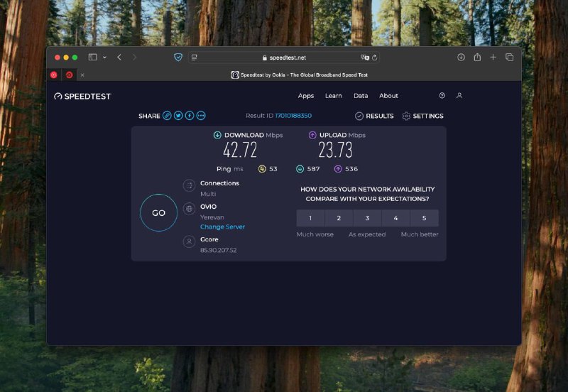Viewport: 568px width, 392px height.
Task: Click the Multi connections label
Action: (x=208, y=194)
